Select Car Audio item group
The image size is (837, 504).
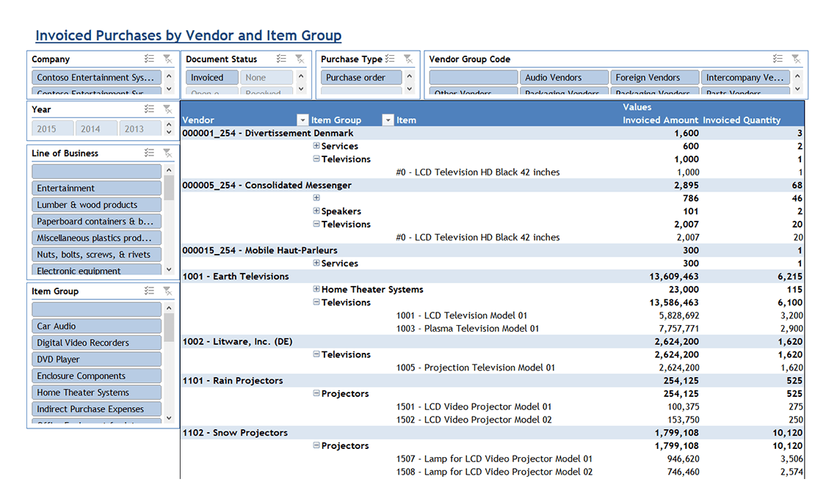(x=97, y=326)
